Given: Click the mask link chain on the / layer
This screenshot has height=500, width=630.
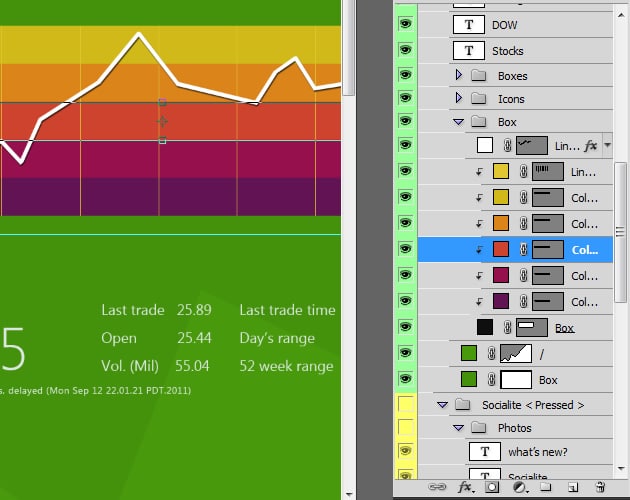Looking at the screenshot, I should point(491,354).
